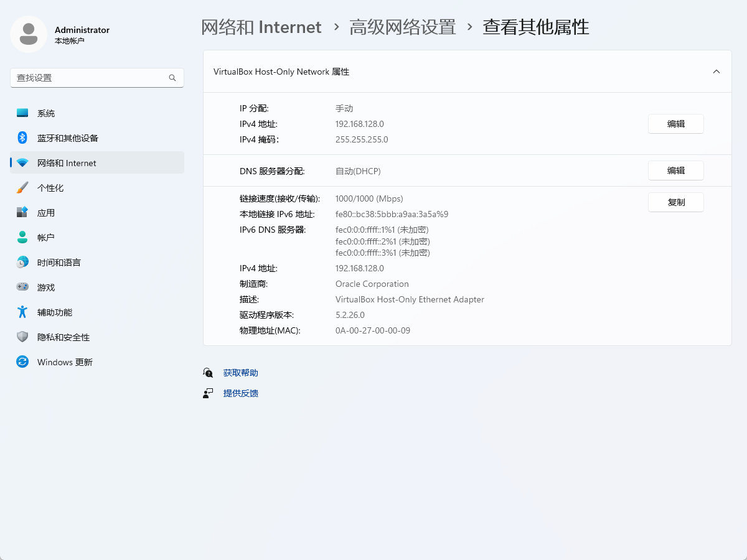Viewport: 747px width, 560px height.
Task: Click the Accounts (帐户) person icon
Action: coord(22,238)
